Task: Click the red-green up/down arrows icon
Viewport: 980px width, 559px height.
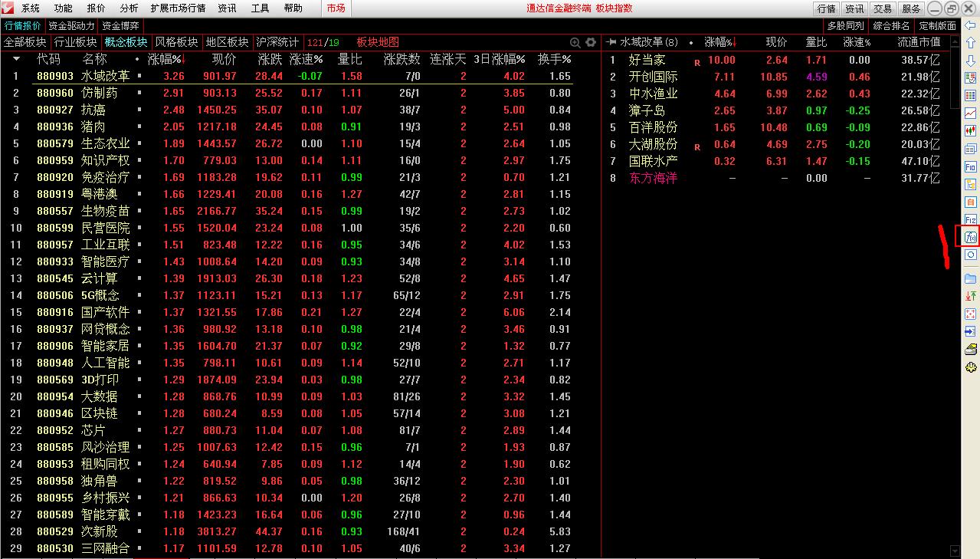Action: point(970,296)
